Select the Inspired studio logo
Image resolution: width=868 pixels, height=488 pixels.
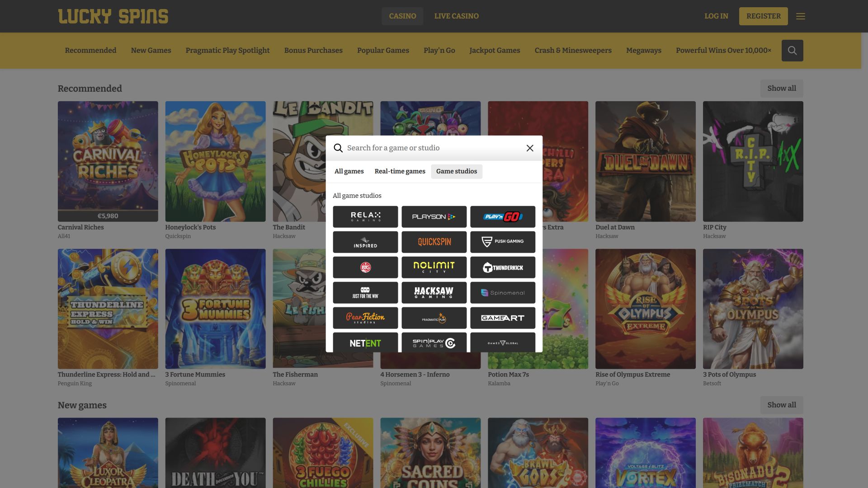point(365,242)
